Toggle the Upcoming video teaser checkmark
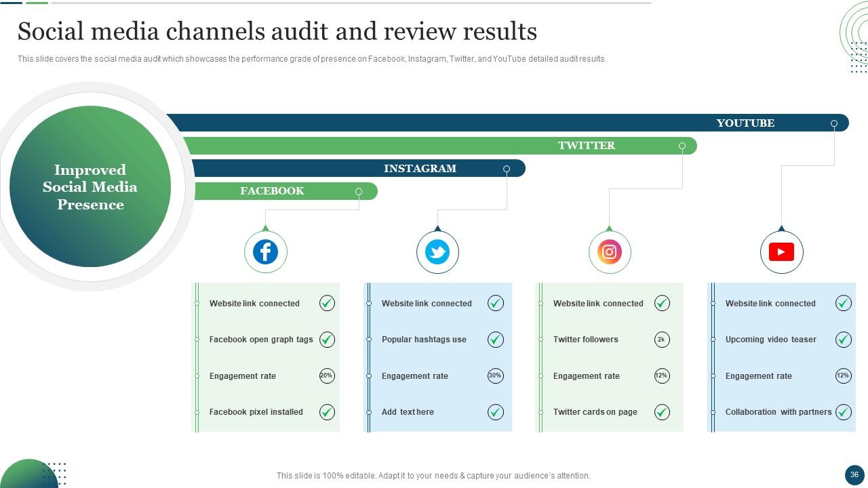This screenshot has height=488, width=868. 843,340
